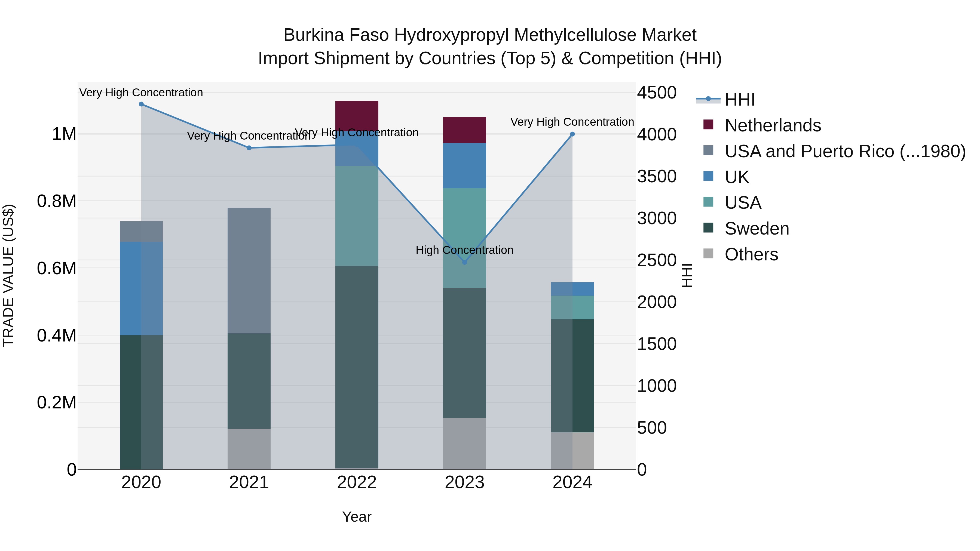Click the 2500 HHI axis tick label
This screenshot has width=980, height=551.
[x=657, y=260]
